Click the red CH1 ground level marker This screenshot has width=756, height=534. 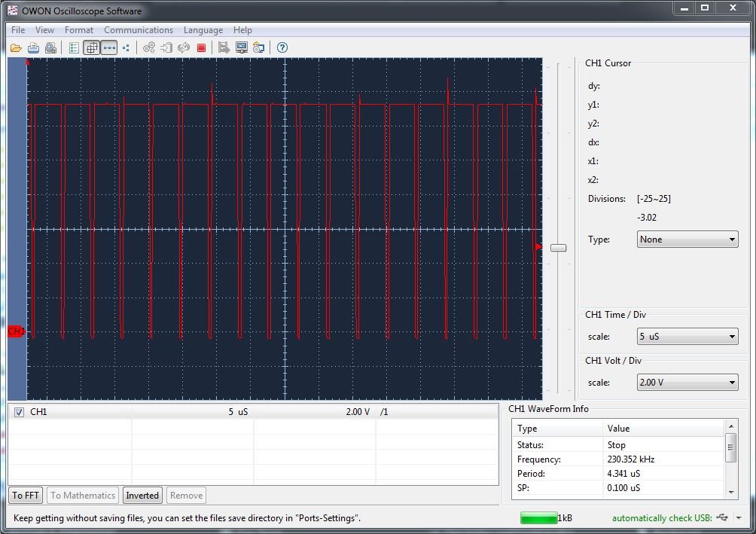pos(16,331)
